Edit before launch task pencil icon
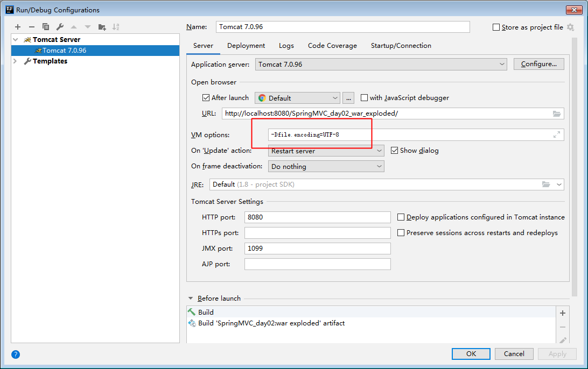The width and height of the screenshot is (588, 369). tap(563, 340)
